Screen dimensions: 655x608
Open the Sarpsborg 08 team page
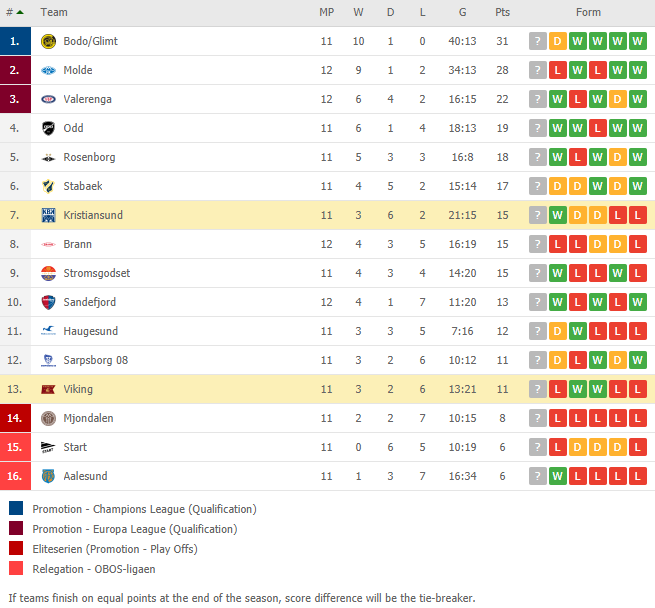point(96,360)
